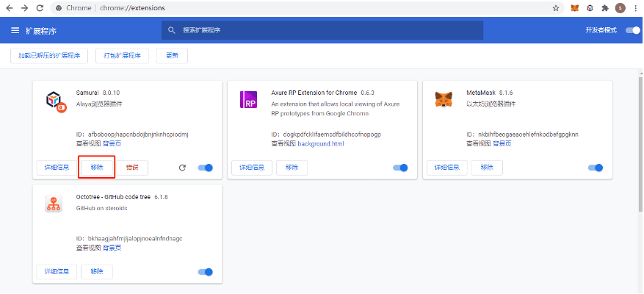
Task: Disable the Axure RP extension
Action: click(400, 168)
